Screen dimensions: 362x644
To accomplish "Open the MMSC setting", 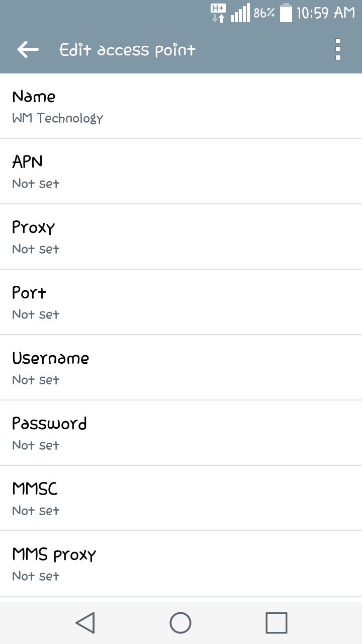I will click(181, 498).
